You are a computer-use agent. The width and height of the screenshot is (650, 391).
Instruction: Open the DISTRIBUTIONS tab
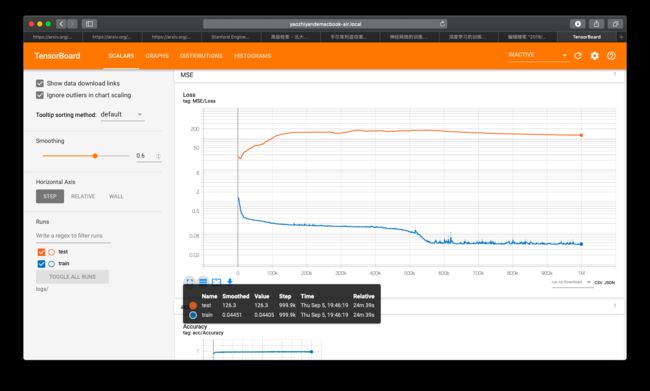point(201,56)
